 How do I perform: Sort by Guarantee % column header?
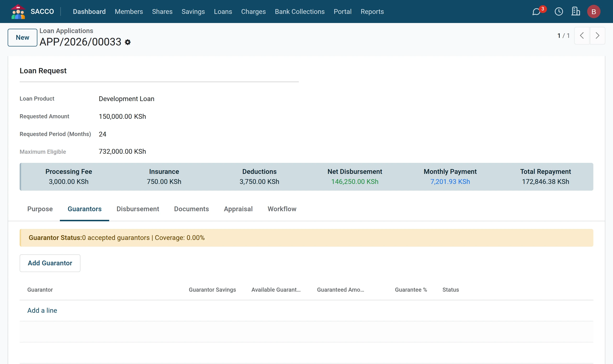(411, 290)
